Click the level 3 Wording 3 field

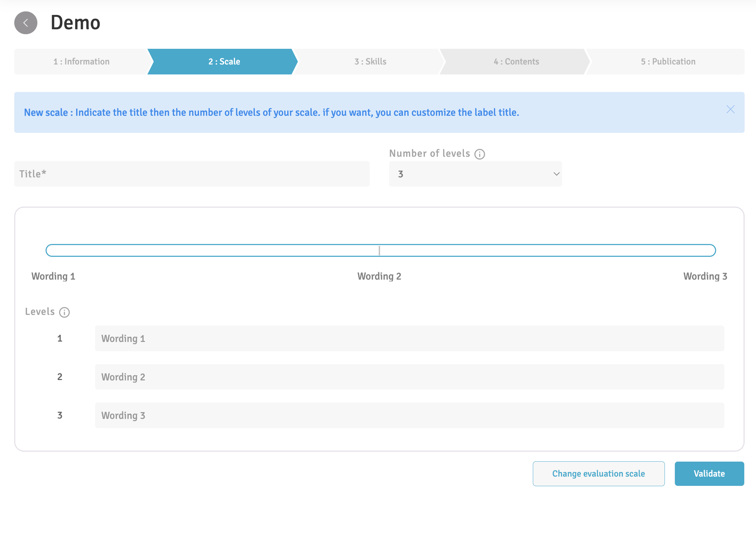(409, 415)
